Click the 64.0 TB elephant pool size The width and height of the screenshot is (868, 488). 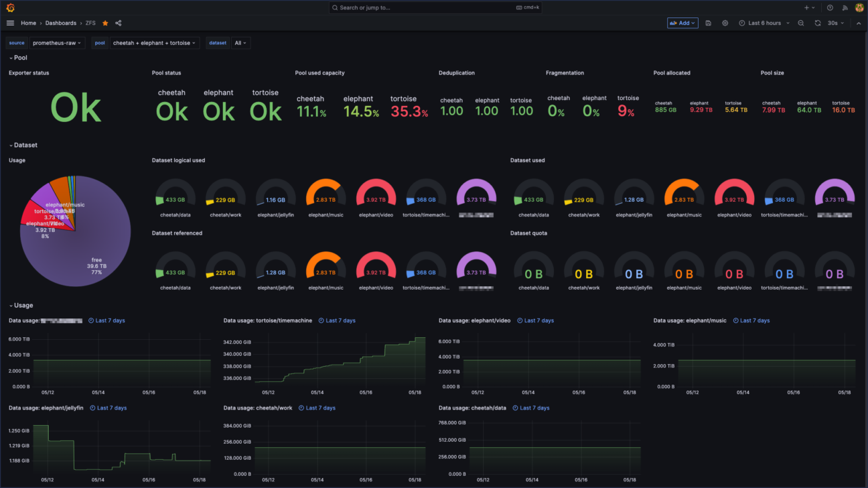point(809,110)
